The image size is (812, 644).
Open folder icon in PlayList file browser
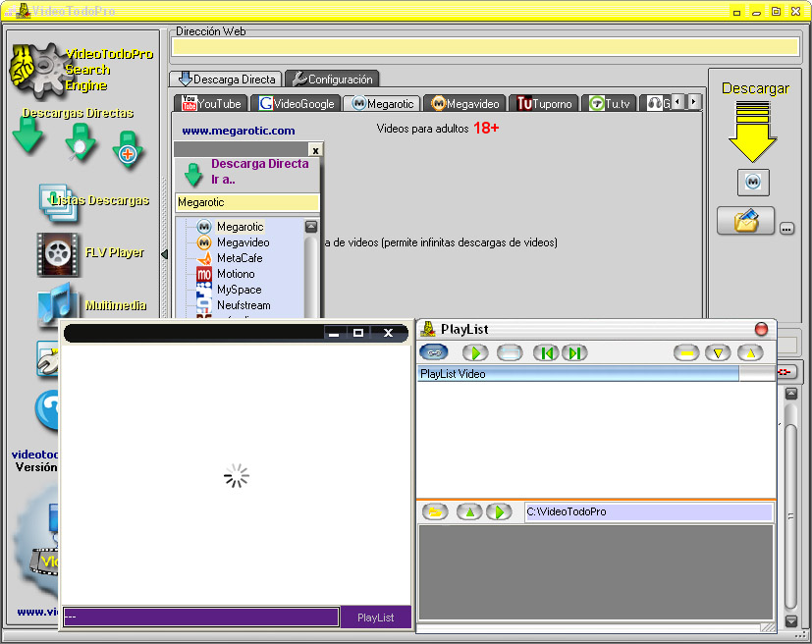435,512
